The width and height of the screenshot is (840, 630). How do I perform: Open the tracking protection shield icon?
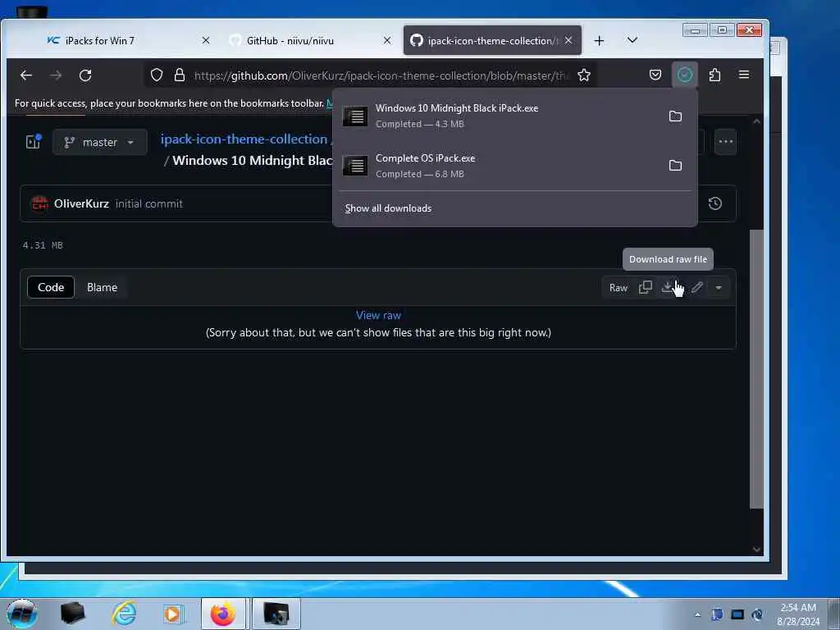coord(157,75)
